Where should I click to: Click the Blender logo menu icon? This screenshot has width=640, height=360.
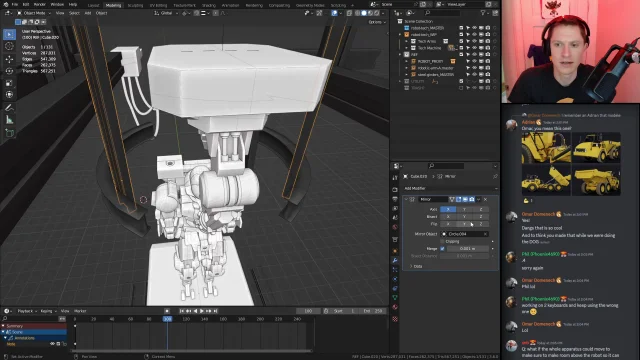[6, 4]
